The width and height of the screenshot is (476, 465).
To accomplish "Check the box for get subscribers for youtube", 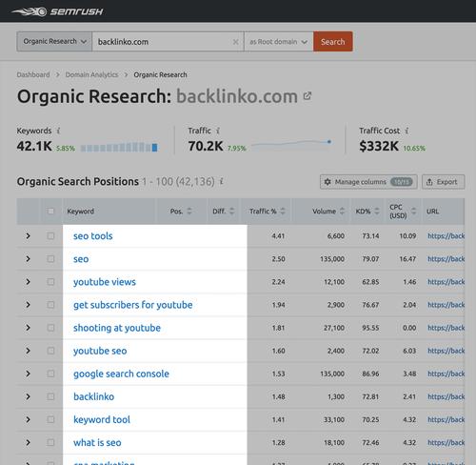I will 50,305.
